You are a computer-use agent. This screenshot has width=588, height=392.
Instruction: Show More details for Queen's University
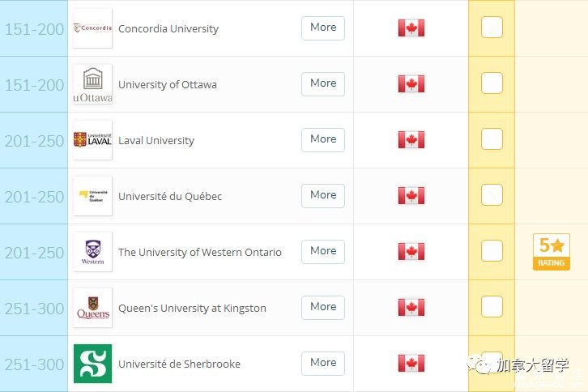point(323,307)
